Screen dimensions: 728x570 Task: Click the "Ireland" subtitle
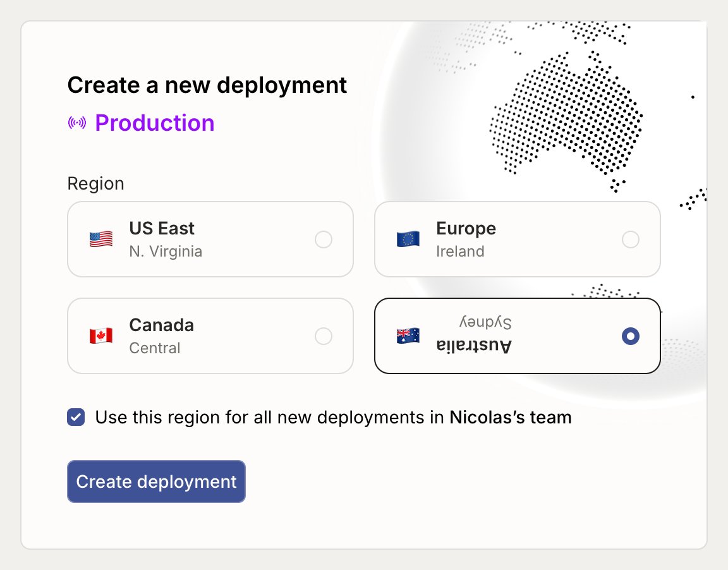click(460, 251)
